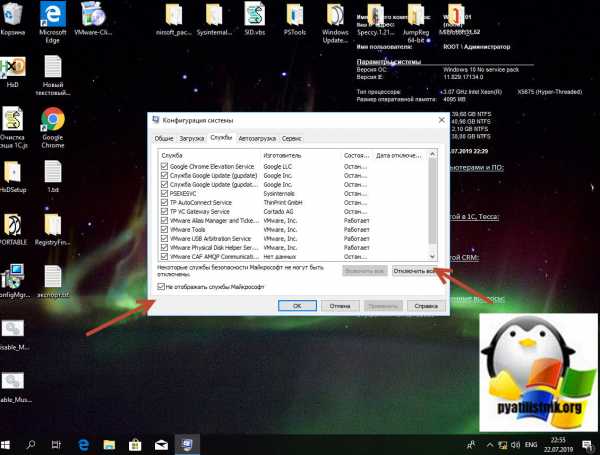The width and height of the screenshot is (600, 455).
Task: Uncheck VMware Tools service
Action: (x=165, y=229)
